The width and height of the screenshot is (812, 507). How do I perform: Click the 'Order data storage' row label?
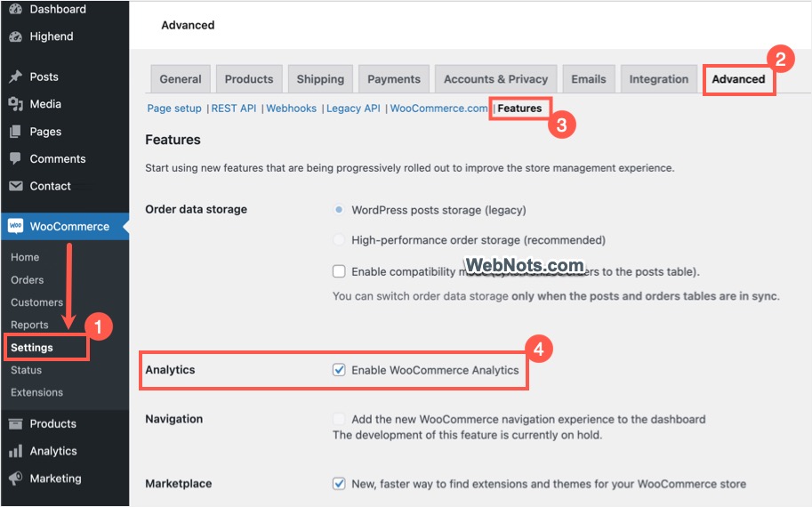tap(196, 209)
